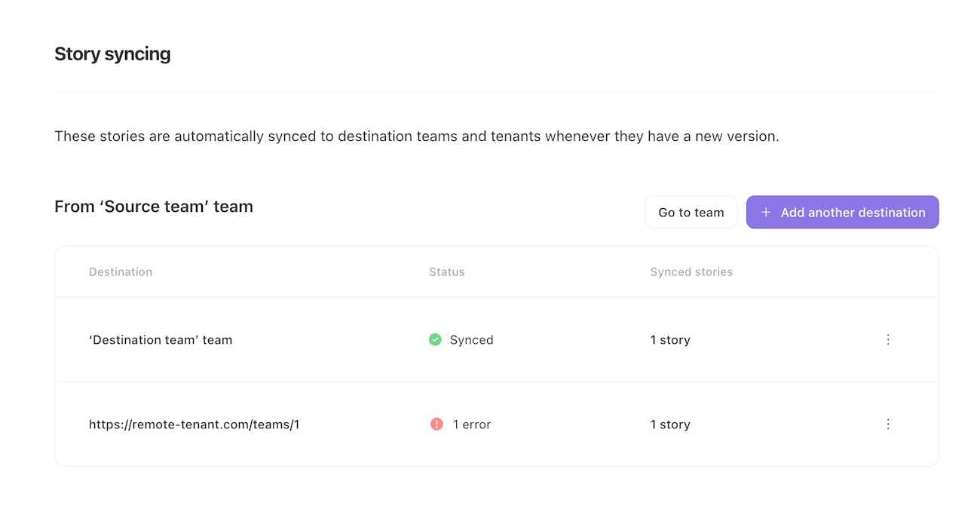Screen dimensions: 980x518
Task: View the 1 error status details
Action: pyautogui.click(x=472, y=425)
